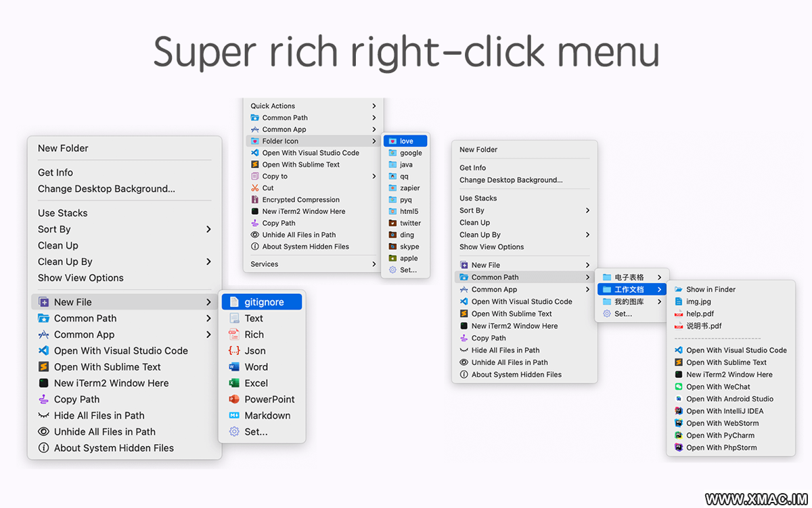Click the Encrypted Compression icon
Viewport: 812px width, 508px height.
tap(255, 200)
